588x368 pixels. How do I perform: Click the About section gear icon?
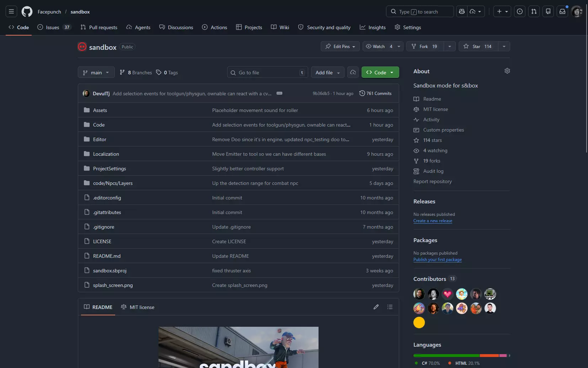coord(507,71)
